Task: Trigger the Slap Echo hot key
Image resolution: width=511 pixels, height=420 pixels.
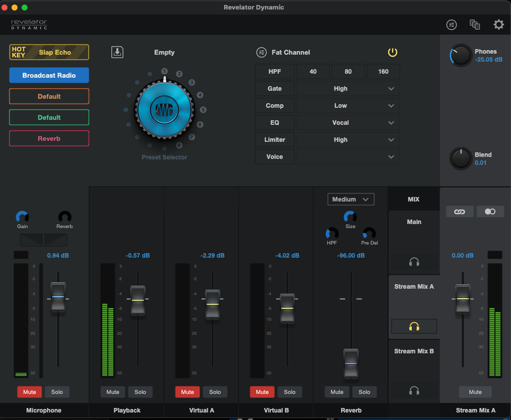Action: (x=49, y=52)
